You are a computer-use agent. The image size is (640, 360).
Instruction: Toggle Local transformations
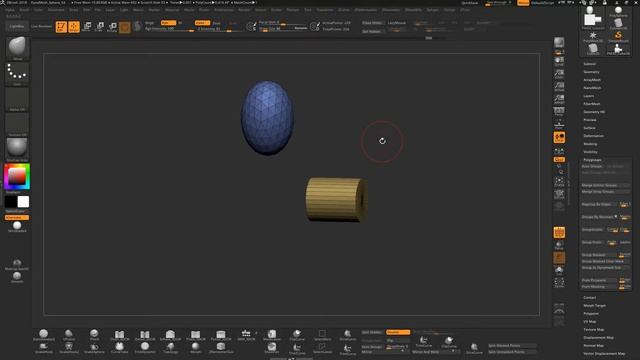pos(559,137)
